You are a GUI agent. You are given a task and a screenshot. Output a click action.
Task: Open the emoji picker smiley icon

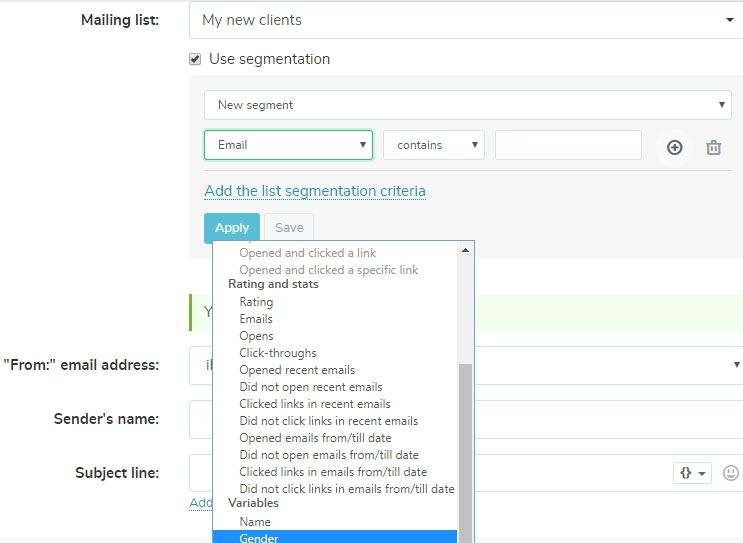pos(731,473)
